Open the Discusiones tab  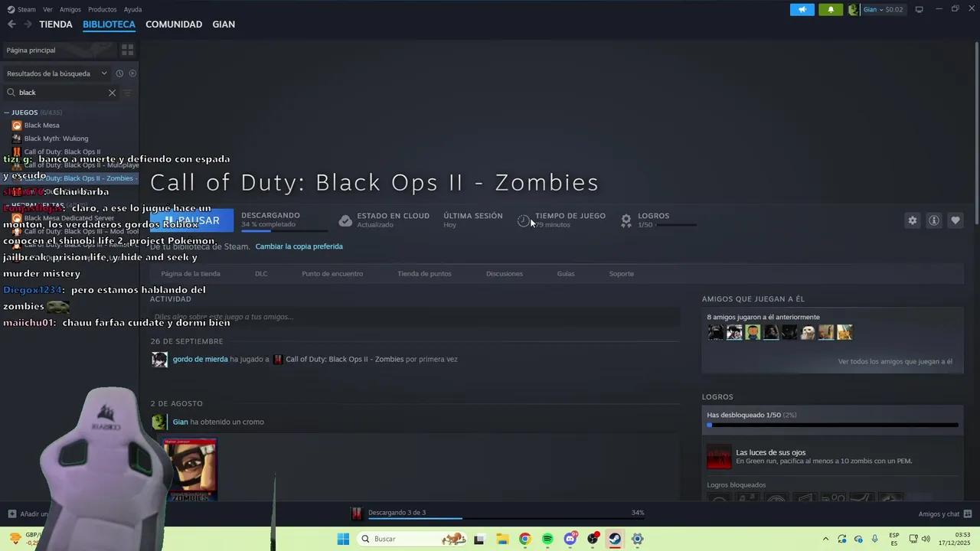[x=505, y=274]
